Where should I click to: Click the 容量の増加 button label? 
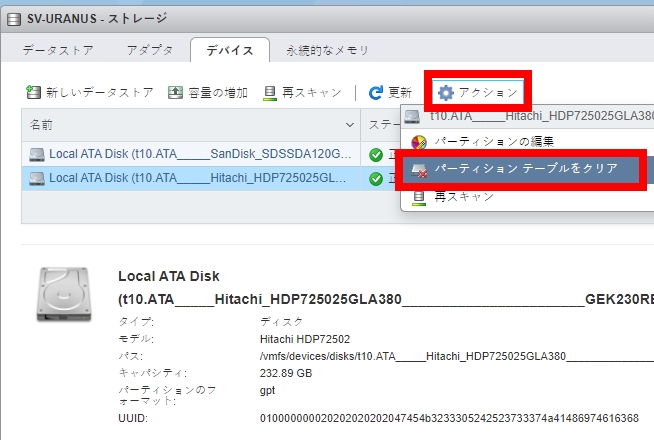(218, 92)
